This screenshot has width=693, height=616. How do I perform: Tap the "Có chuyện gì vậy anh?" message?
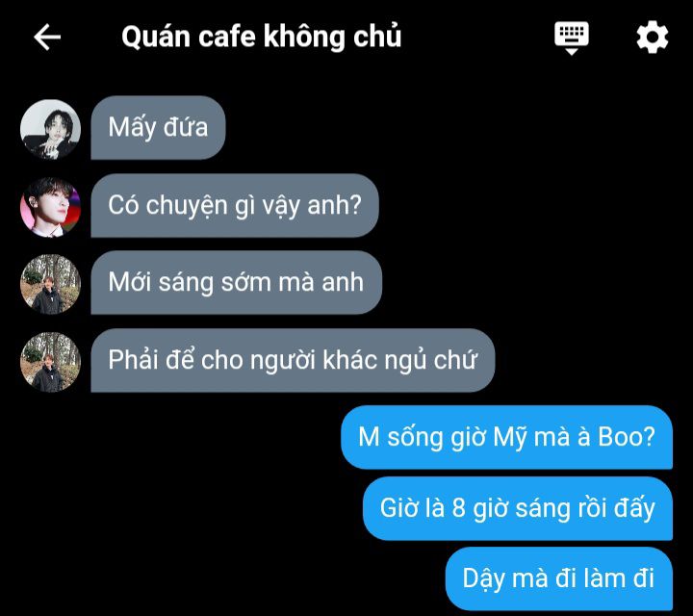click(x=235, y=205)
